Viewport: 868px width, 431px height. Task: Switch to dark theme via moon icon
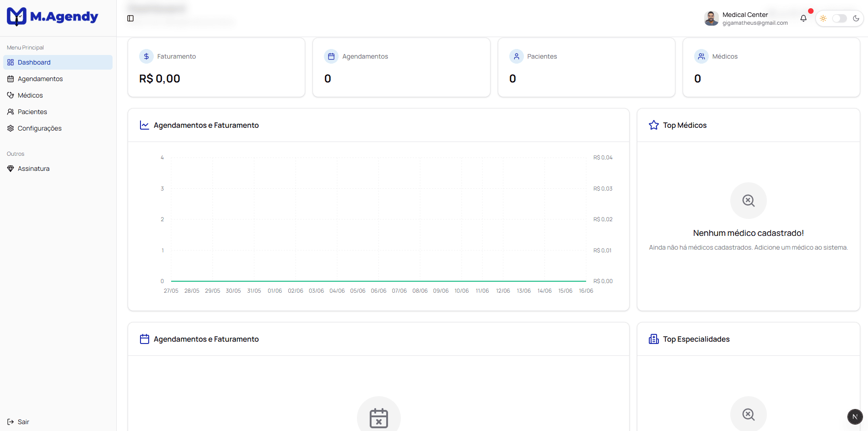click(x=857, y=18)
